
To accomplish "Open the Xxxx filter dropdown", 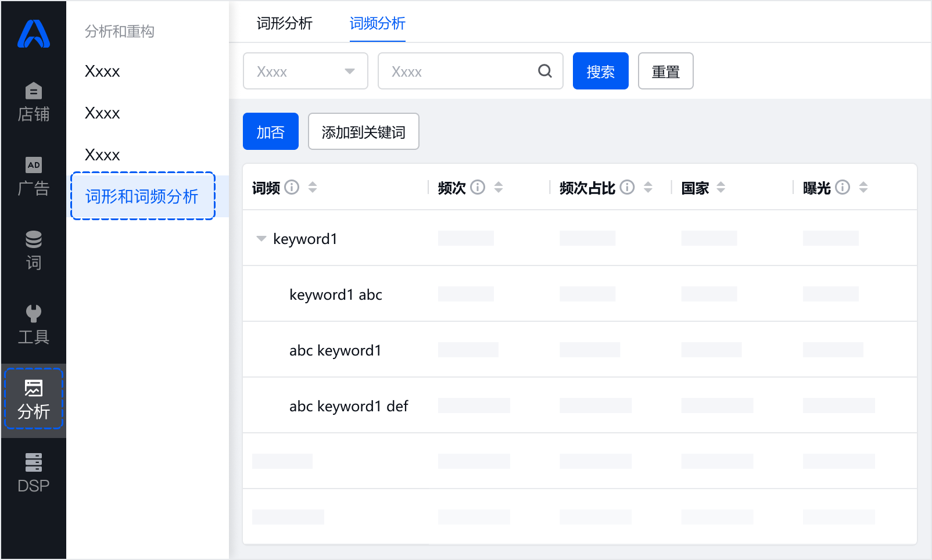I will click(306, 71).
